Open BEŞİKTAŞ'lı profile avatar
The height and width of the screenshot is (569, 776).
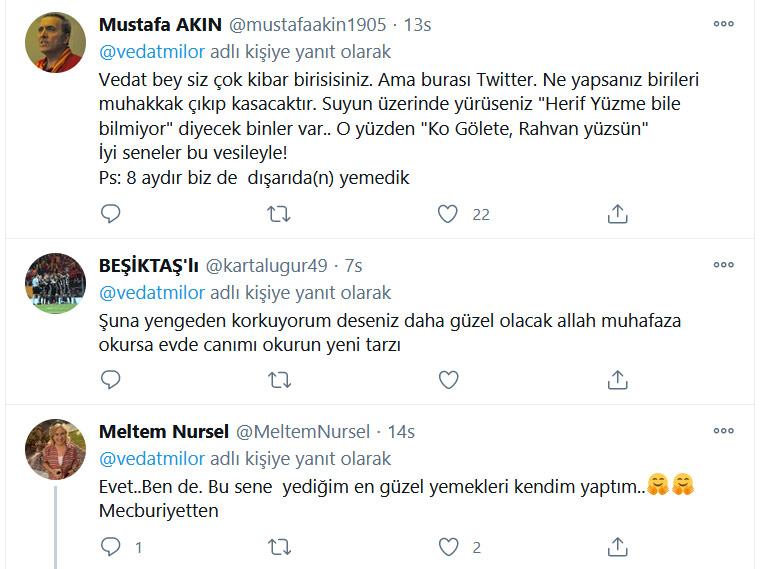coord(55,284)
